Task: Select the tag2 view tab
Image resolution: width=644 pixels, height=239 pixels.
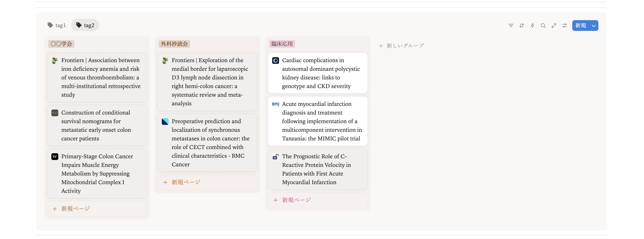Action: tap(85, 25)
